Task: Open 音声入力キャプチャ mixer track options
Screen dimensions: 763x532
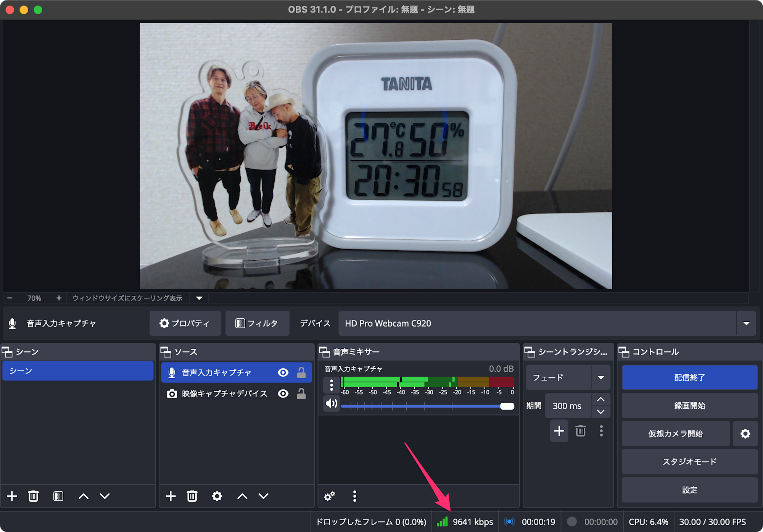Action: pyautogui.click(x=331, y=385)
